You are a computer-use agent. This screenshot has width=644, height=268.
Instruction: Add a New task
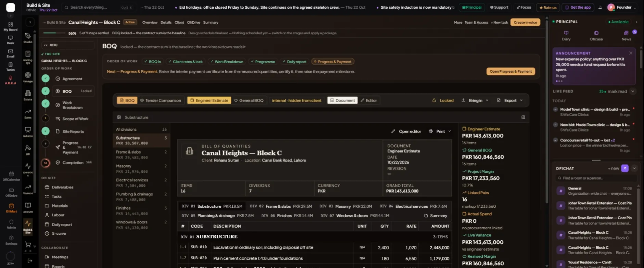[499, 22]
